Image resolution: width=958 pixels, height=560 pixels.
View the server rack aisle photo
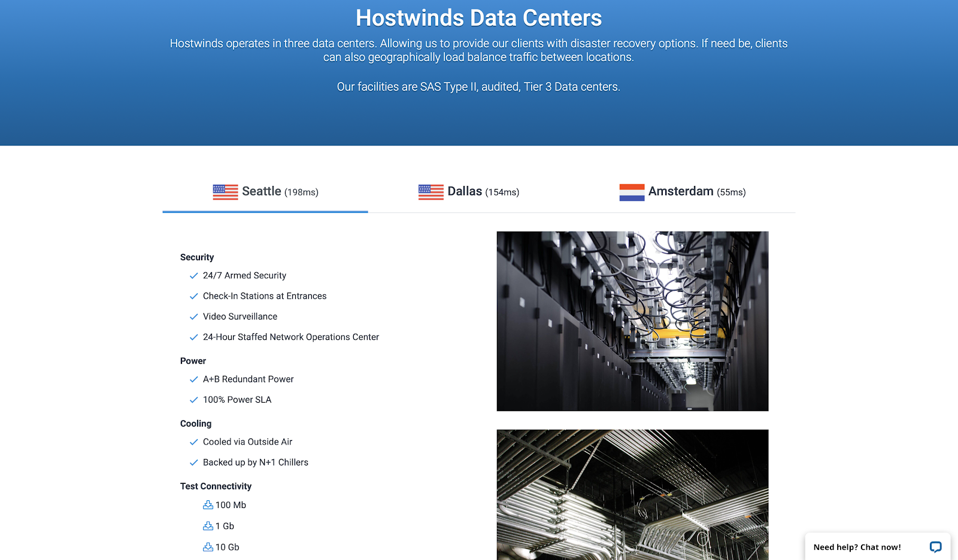(632, 321)
